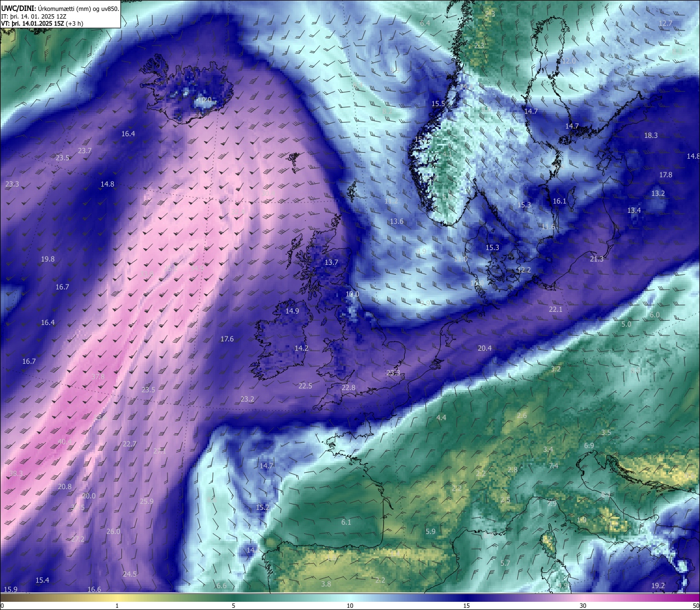This screenshot has width=700, height=610.
Task: Click the map value "16.6"
Action: click(94, 590)
